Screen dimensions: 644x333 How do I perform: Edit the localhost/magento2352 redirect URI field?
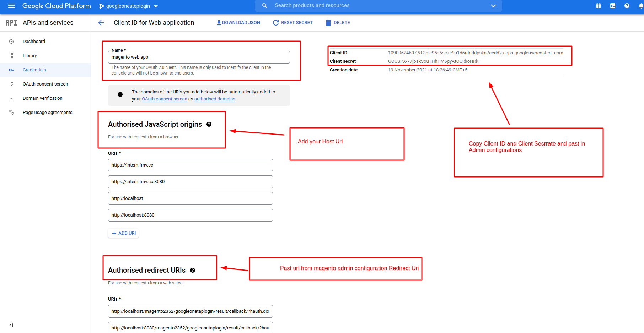coord(190,311)
